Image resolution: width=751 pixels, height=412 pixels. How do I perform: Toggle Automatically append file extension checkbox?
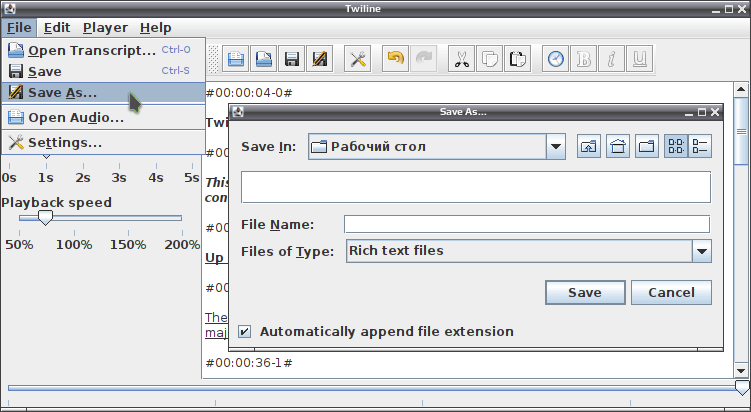(244, 332)
